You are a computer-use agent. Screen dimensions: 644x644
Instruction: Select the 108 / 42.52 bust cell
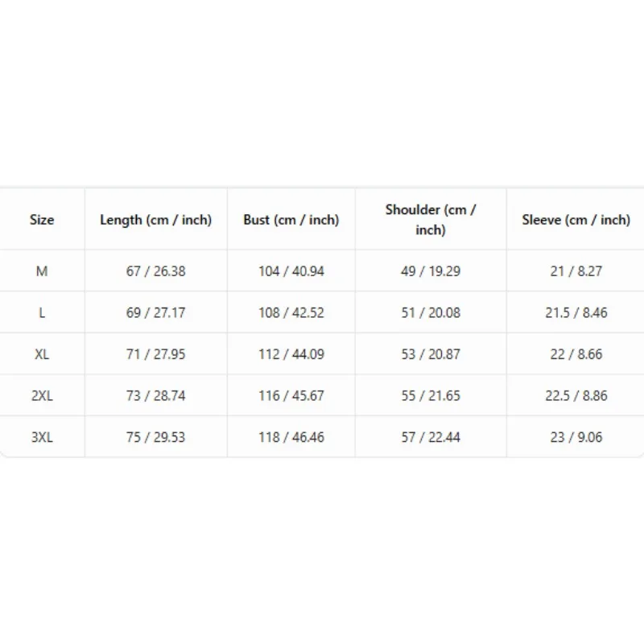(x=291, y=312)
